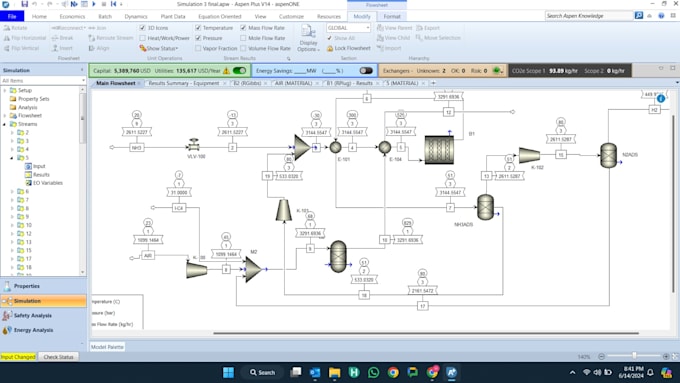Toggle the Mass Flow Rate checkbox
Image resolution: width=680 pixels, height=383 pixels.
click(x=243, y=28)
